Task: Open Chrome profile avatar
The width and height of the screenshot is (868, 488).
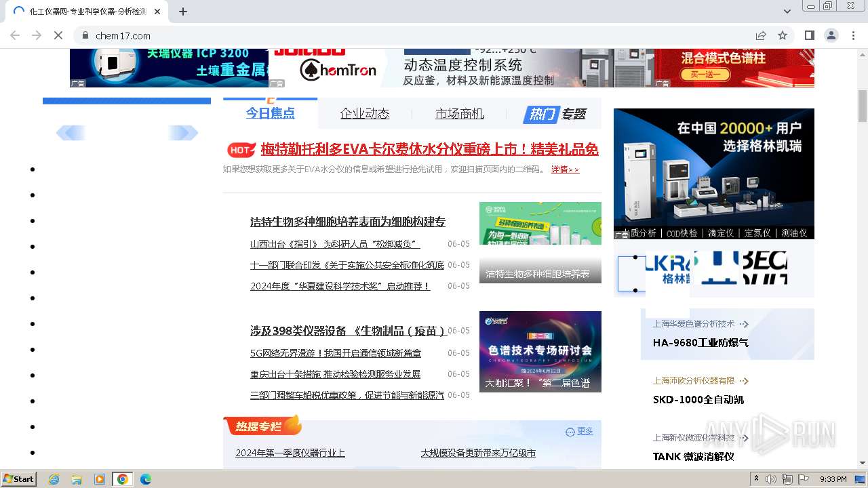Action: point(831,35)
